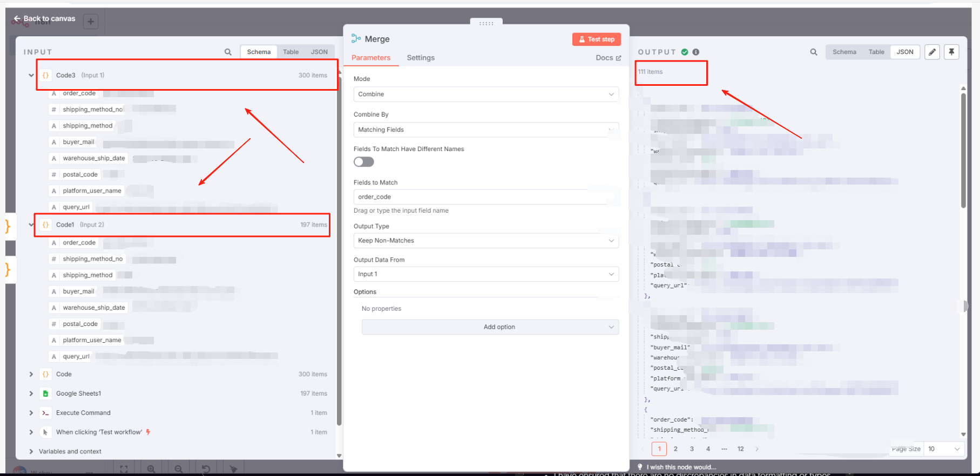Select buyer_mail field under Code1

click(x=78, y=291)
